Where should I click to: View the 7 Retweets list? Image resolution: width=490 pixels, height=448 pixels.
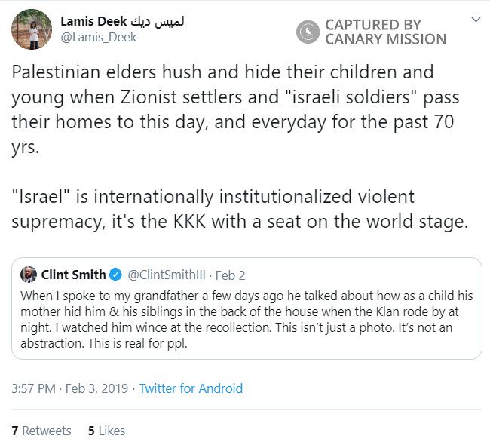click(41, 431)
